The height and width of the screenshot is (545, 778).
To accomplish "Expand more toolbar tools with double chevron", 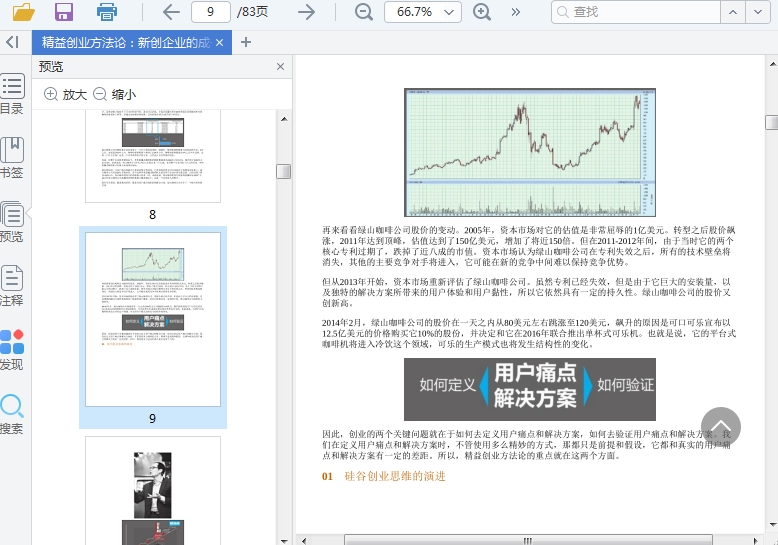I will pos(516,11).
